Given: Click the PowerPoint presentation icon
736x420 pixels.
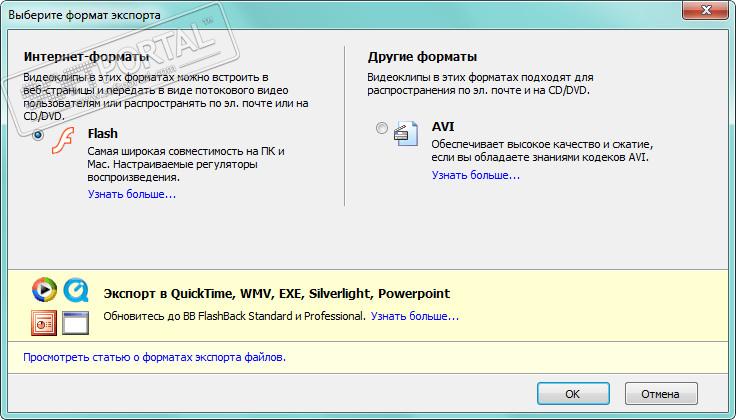Looking at the screenshot, I should pyautogui.click(x=44, y=322).
